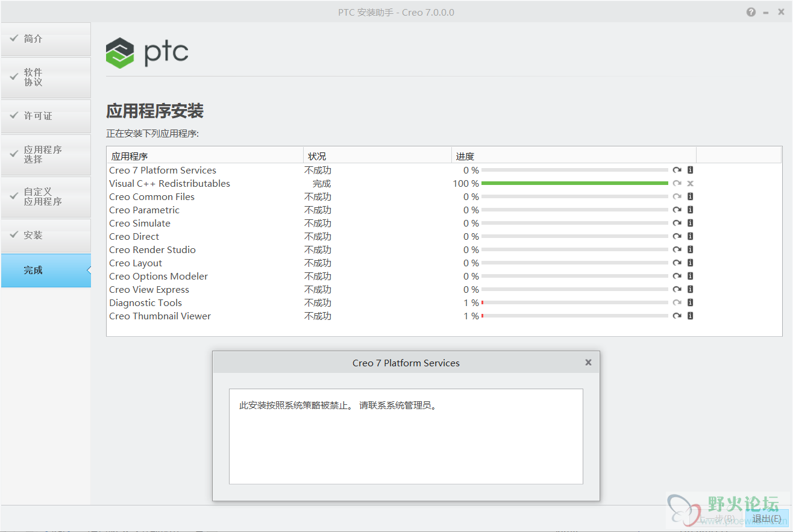Screen dimensions: 793x532
Task: Show info for Creo Parametric
Action: click(691, 210)
